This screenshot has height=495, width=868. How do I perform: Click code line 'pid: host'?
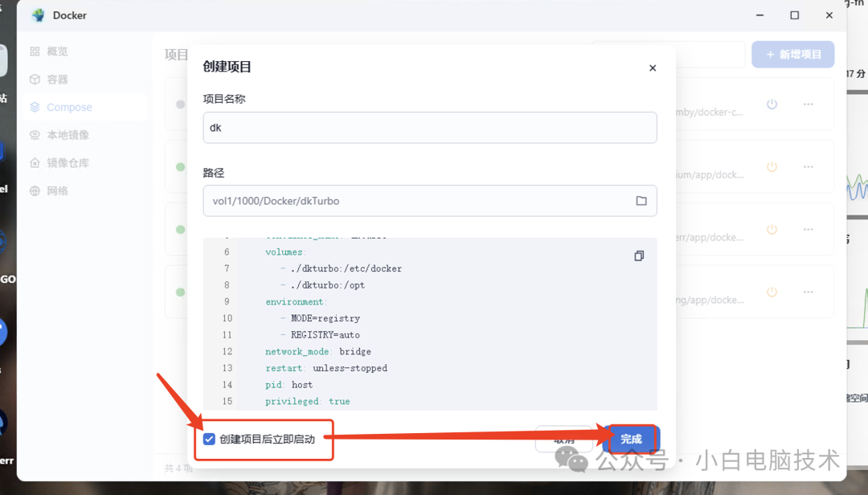point(289,385)
